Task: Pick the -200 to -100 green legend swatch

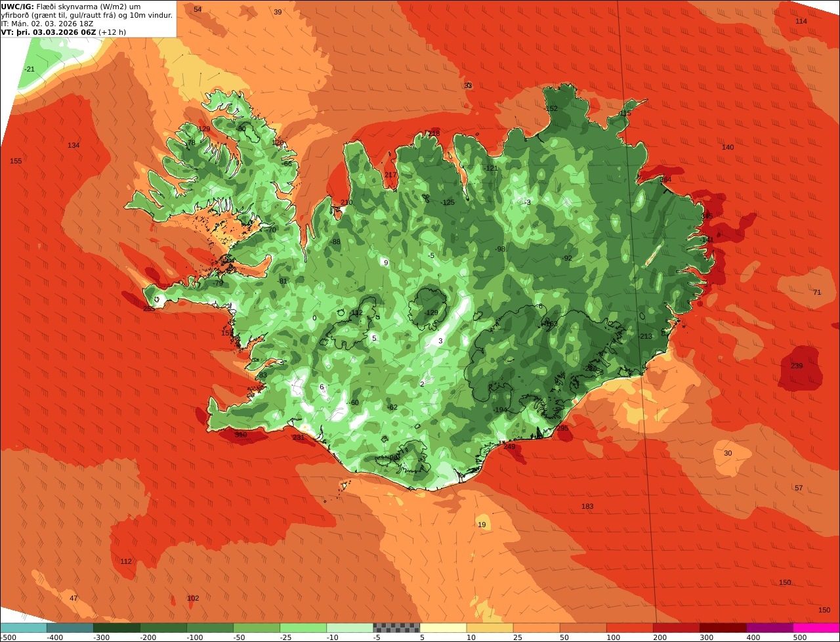Action: pyautogui.click(x=163, y=628)
